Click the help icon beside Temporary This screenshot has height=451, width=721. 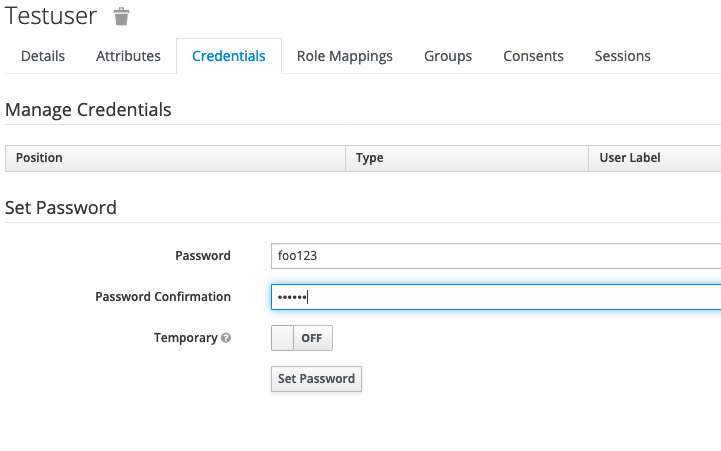click(226, 338)
